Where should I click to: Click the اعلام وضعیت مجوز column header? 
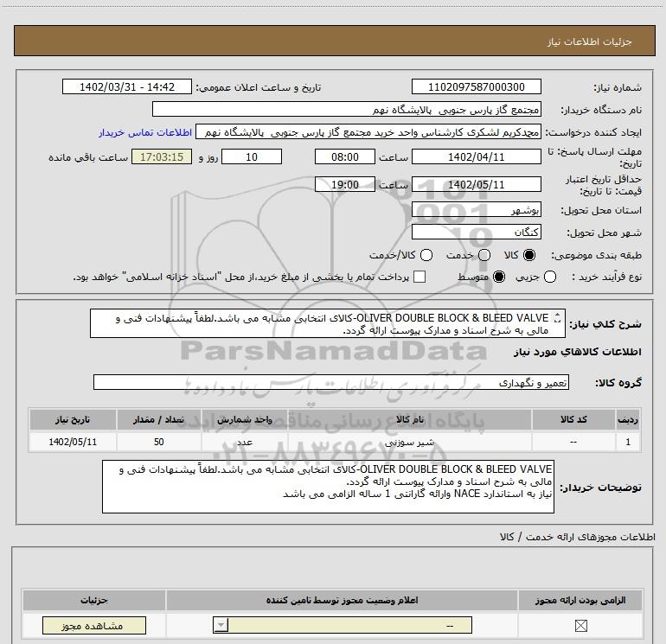(342, 600)
